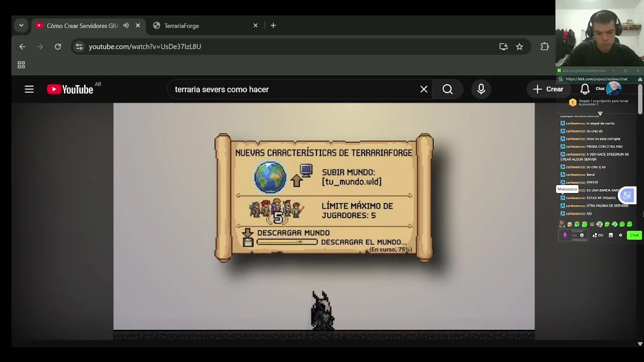644x362 pixels.
Task: Open the voice message microphone in chat
Action: click(565, 235)
